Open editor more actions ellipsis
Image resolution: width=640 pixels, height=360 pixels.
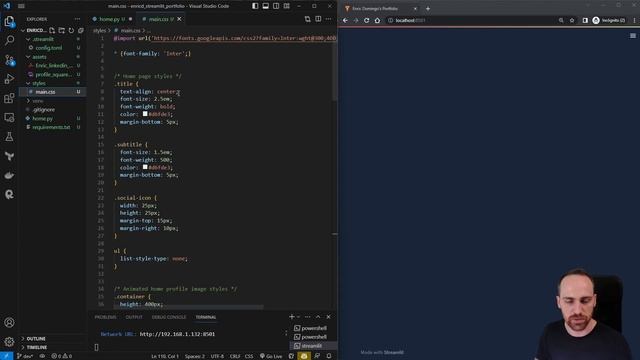tap(329, 19)
